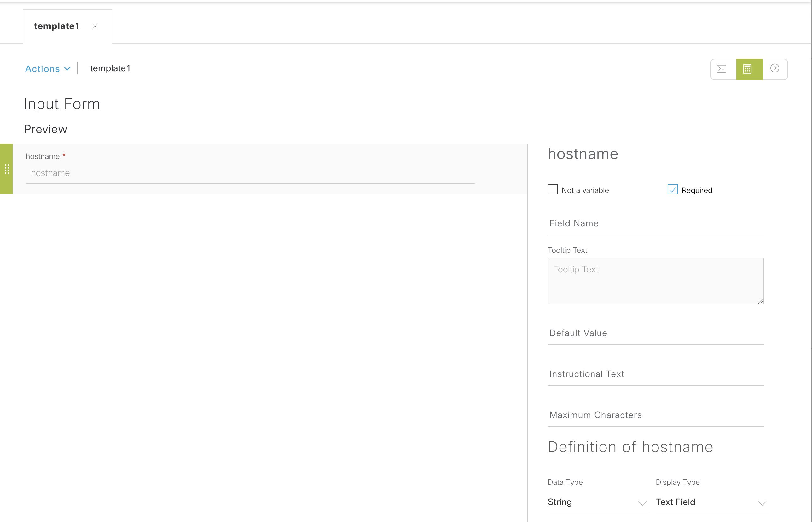
Task: Enable the Not a variable checkbox
Action: point(553,189)
